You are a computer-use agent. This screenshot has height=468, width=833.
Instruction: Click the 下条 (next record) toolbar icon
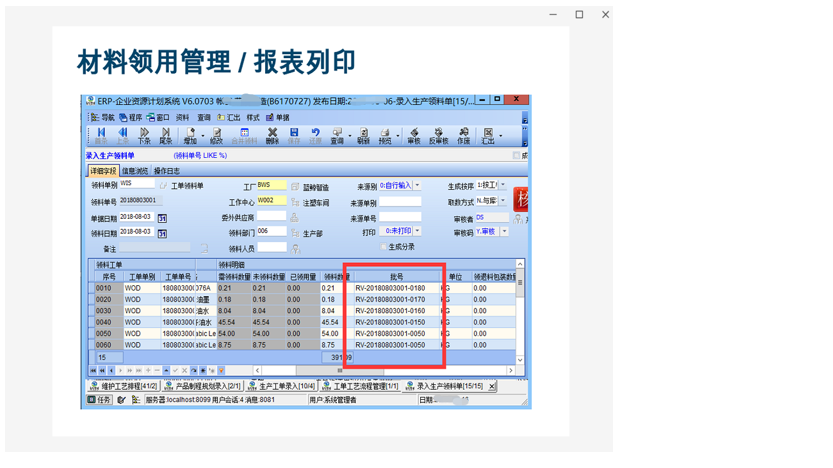click(x=144, y=135)
